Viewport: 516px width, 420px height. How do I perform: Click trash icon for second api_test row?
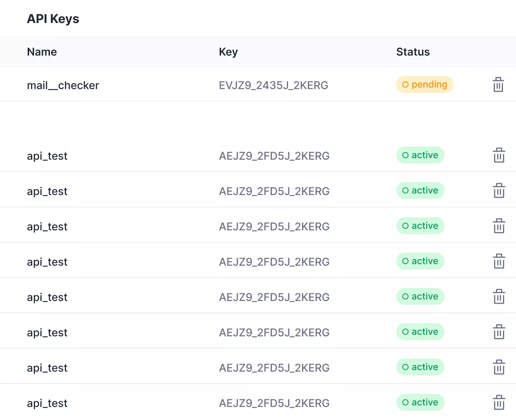point(499,191)
